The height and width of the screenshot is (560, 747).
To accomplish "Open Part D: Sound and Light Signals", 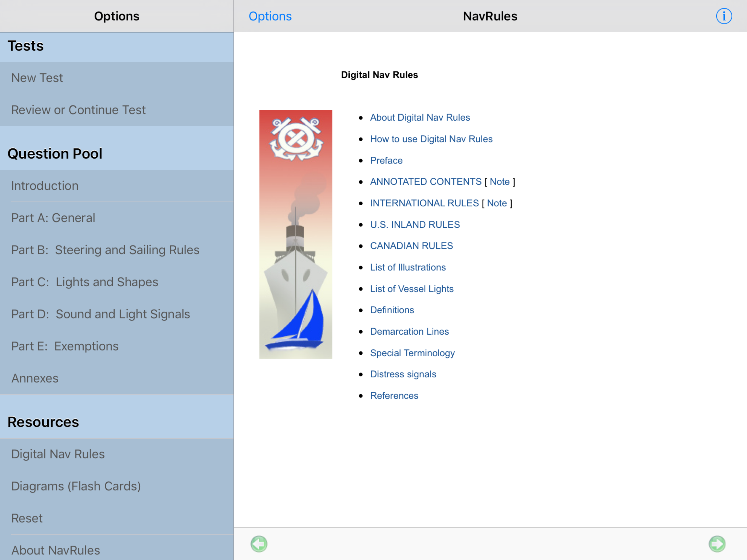I will (x=101, y=314).
